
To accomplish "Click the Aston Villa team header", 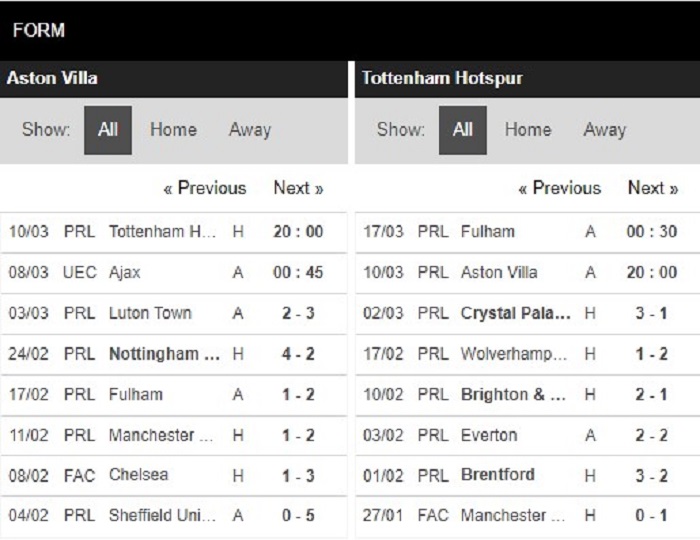I will pyautogui.click(x=174, y=79).
